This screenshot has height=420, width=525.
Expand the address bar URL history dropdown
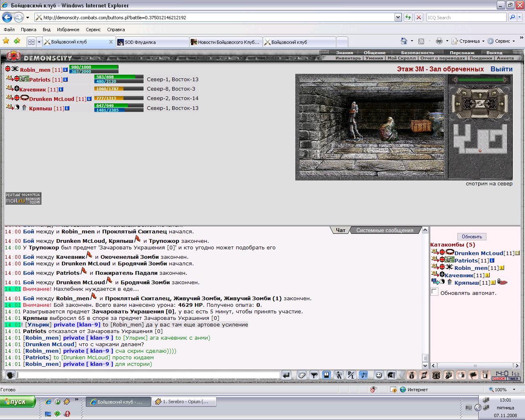(x=398, y=17)
